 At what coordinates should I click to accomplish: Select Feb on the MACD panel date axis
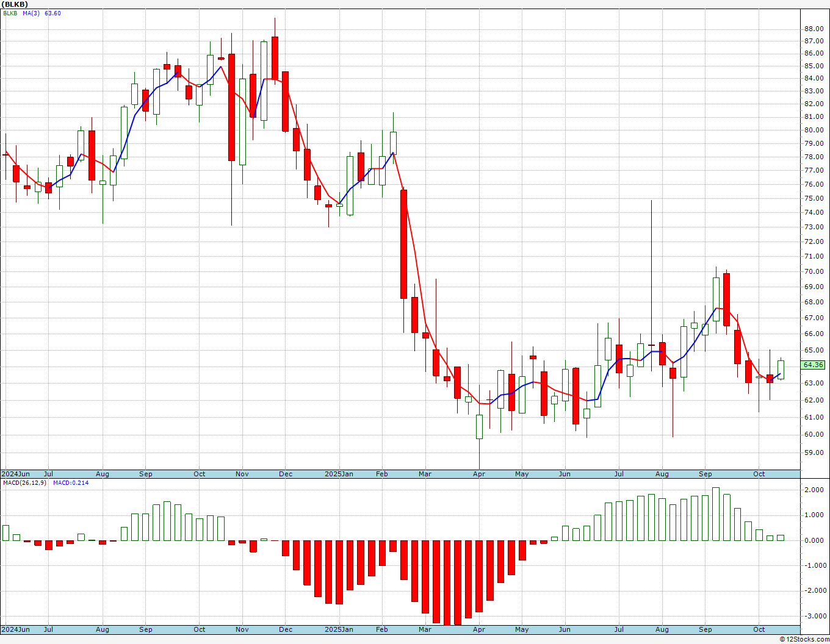click(382, 629)
